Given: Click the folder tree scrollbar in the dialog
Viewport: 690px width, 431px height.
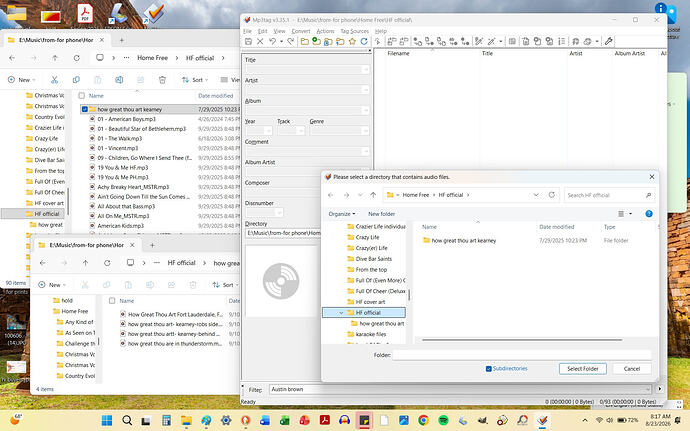Looking at the screenshot, I should click(x=409, y=295).
